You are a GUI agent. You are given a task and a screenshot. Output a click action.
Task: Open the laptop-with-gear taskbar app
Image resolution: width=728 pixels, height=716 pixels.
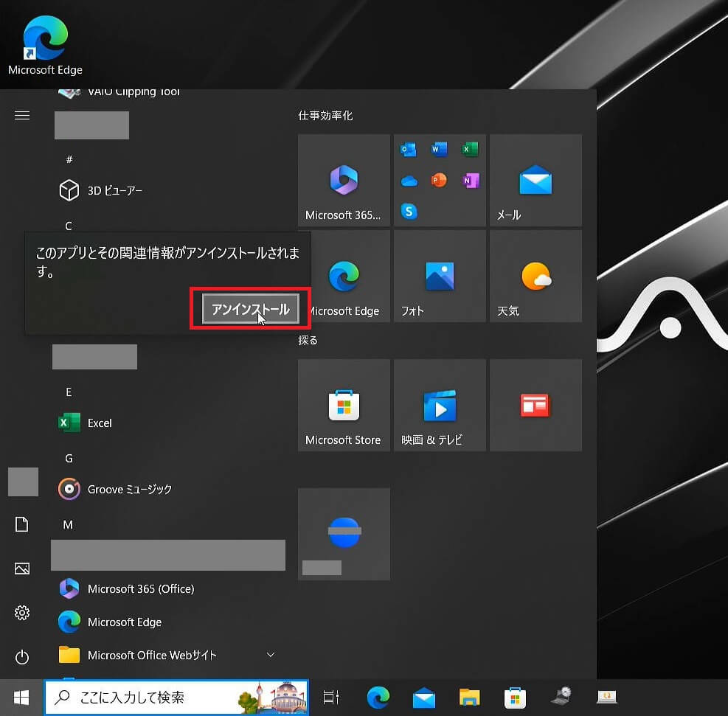[x=561, y=696]
